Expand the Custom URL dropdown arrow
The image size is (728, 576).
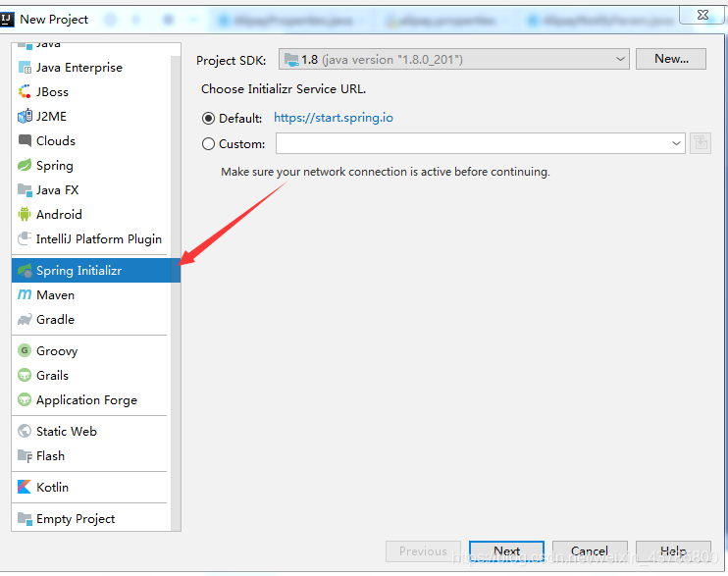676,143
